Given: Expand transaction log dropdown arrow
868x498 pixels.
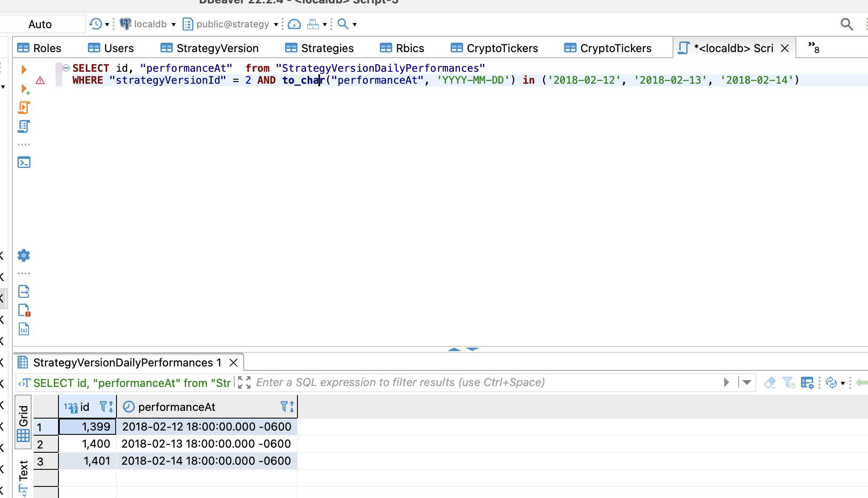Looking at the screenshot, I should coord(107,25).
